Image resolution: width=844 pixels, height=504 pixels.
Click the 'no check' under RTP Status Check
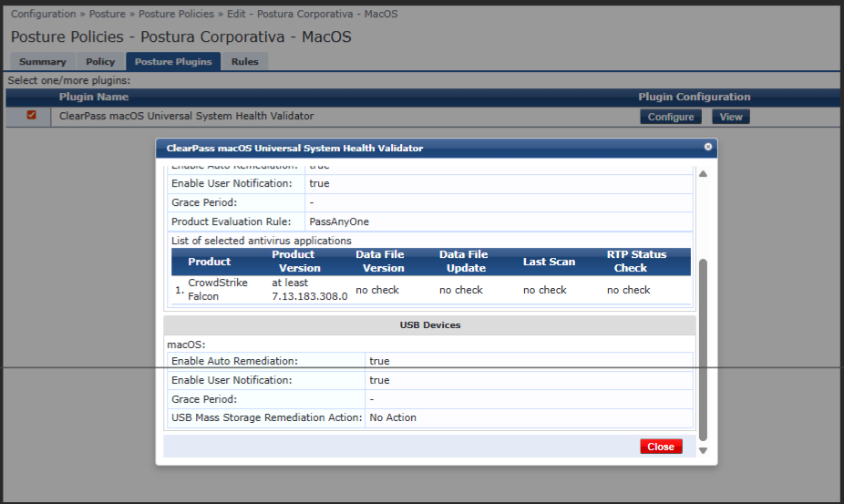[629, 290]
